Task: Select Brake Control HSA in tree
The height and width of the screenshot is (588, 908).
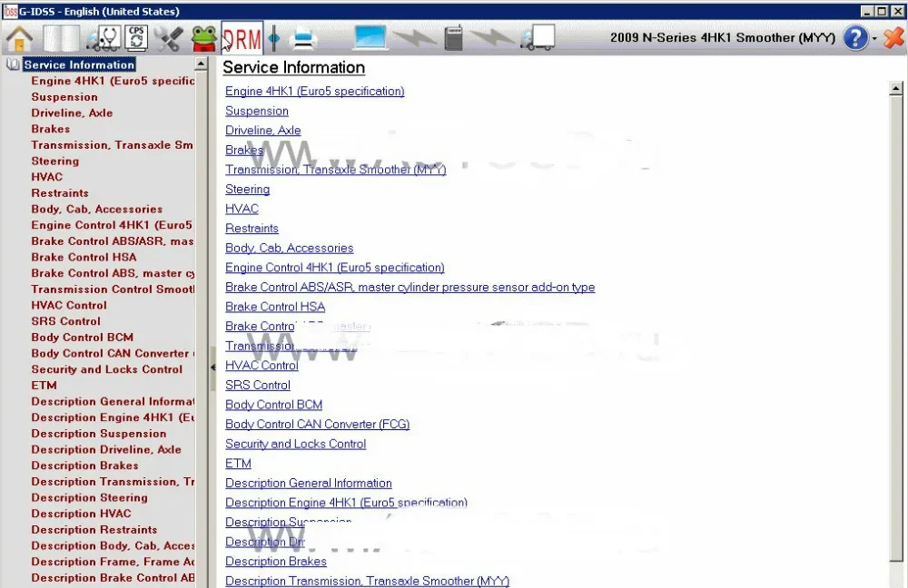Action: coord(84,257)
